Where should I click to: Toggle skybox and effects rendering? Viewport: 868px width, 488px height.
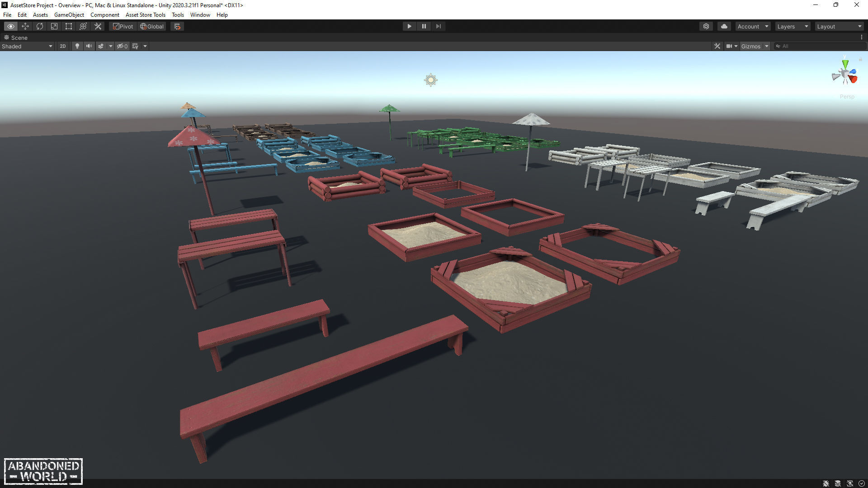tap(101, 46)
